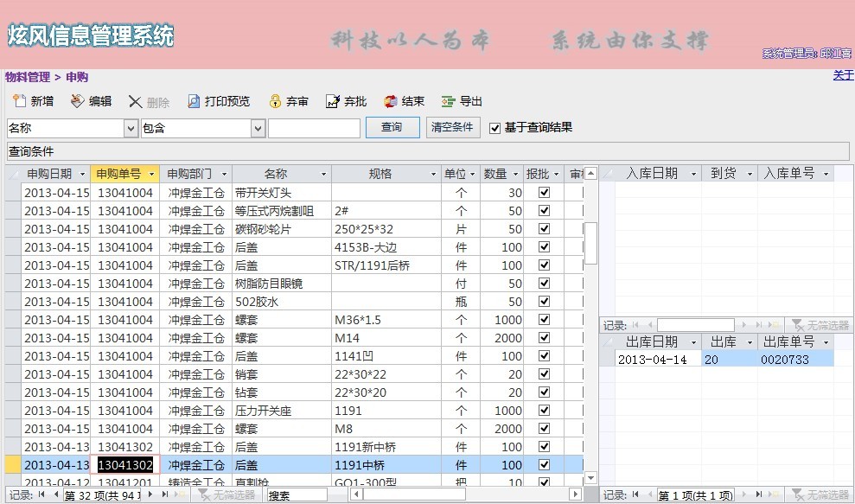Viewport: 855px width, 504px height.
Task: Click the 弃批 toolbar icon
Action: (x=333, y=101)
